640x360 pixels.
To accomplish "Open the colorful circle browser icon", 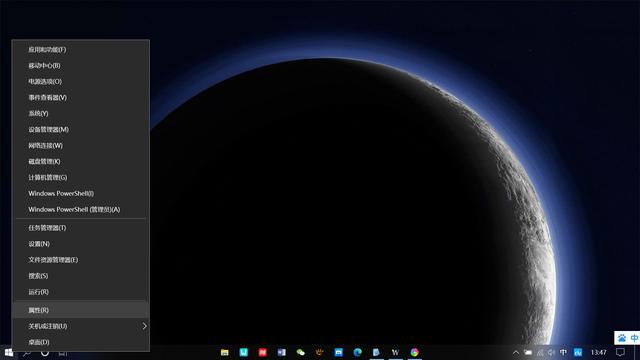I will point(414,352).
